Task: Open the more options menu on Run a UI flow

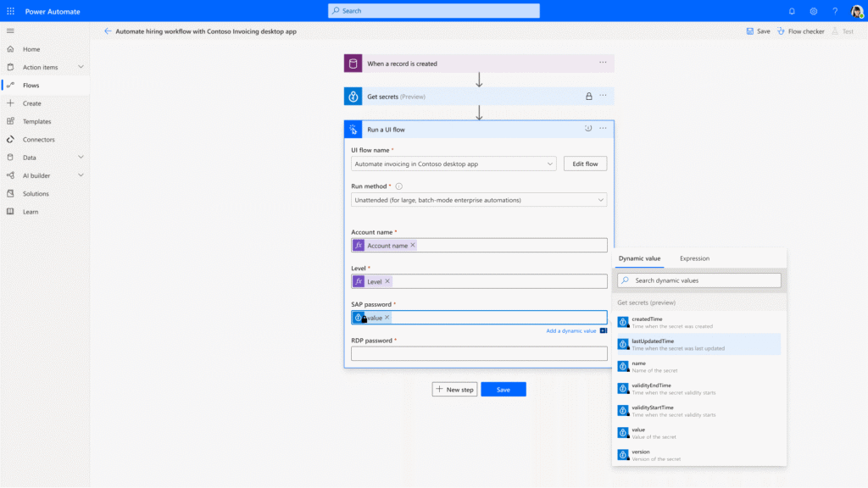Action: 603,129
